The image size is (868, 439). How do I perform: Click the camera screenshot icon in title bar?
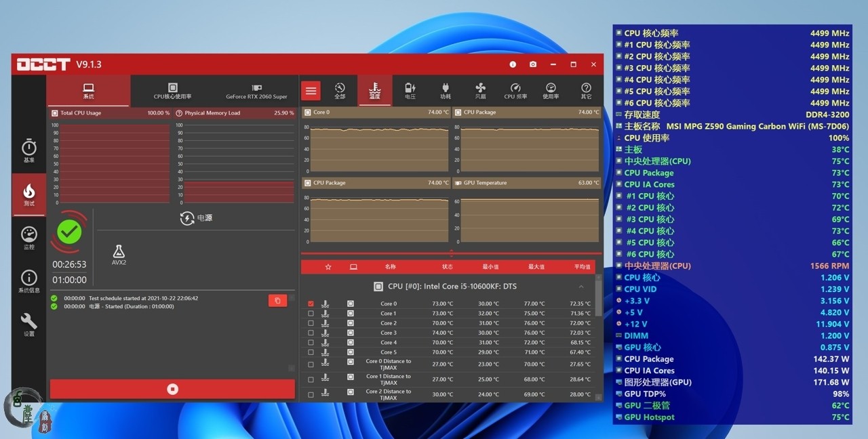point(533,64)
